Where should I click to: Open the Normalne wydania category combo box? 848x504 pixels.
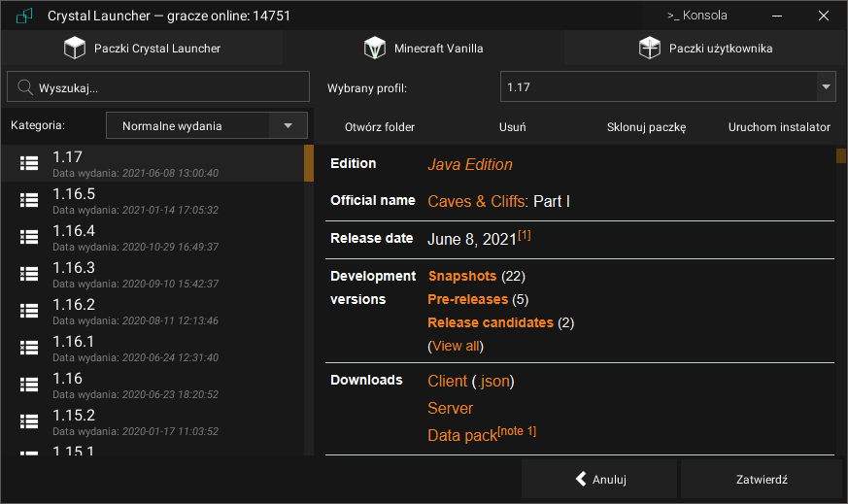(207, 125)
